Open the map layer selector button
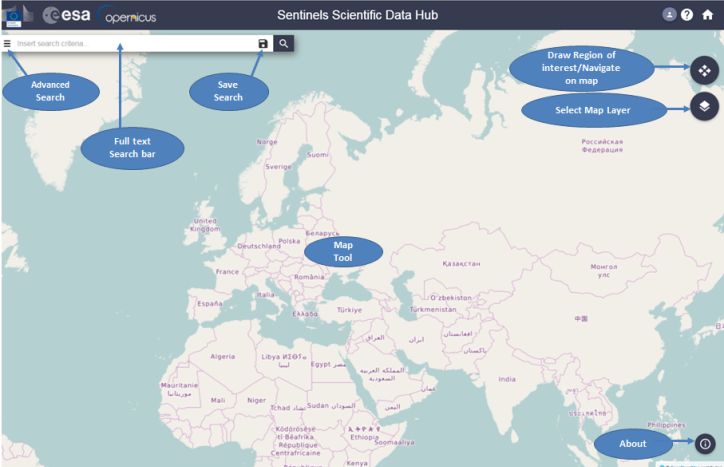Viewport: 724px width, 467px height. tap(704, 107)
